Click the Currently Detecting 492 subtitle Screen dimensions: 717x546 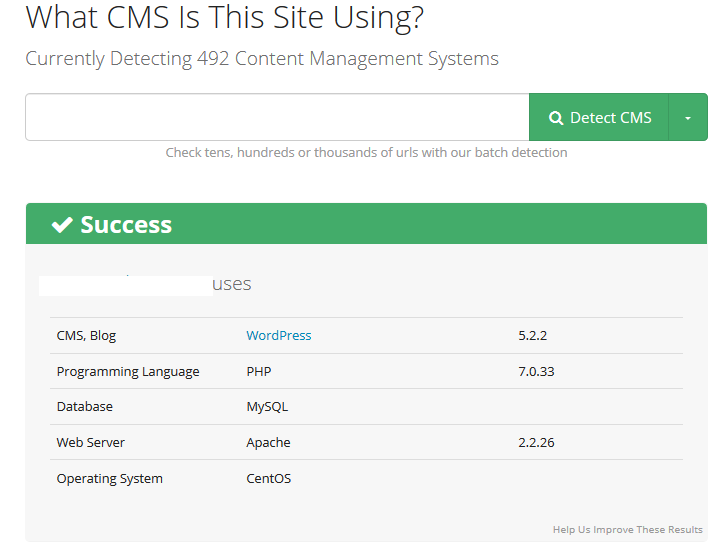(262, 59)
